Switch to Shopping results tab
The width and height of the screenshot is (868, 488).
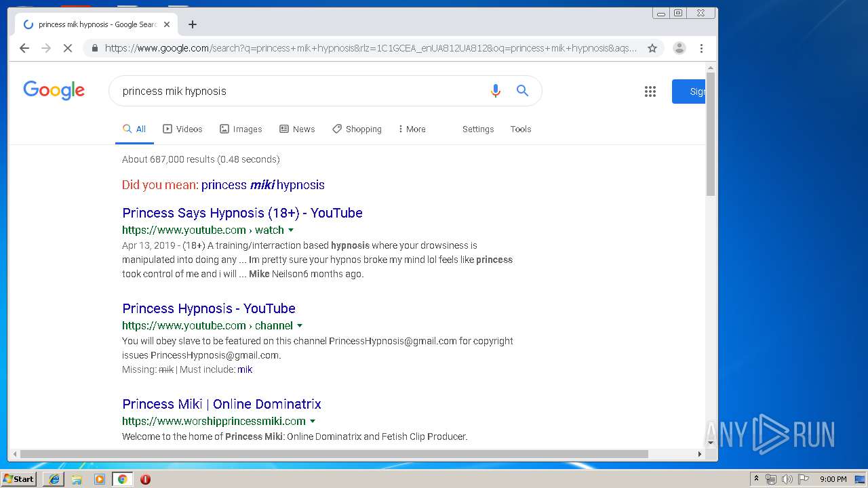[357, 129]
